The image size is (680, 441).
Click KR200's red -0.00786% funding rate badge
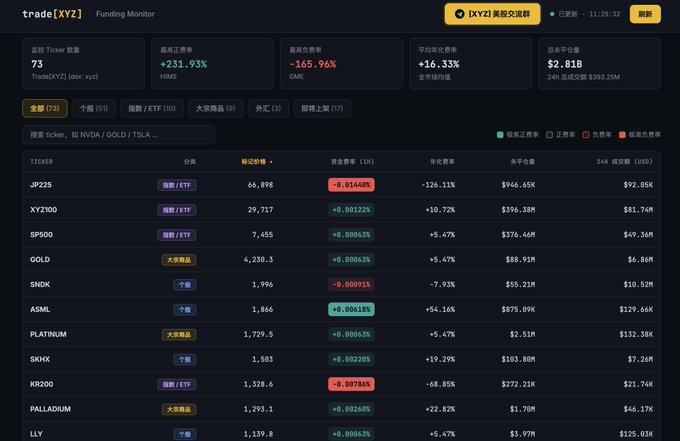tap(351, 384)
